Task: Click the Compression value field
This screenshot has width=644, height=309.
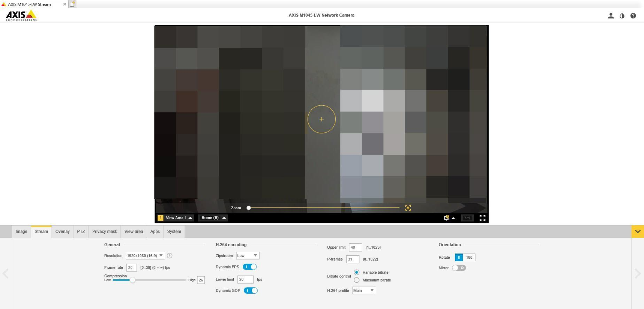Action: (x=201, y=280)
